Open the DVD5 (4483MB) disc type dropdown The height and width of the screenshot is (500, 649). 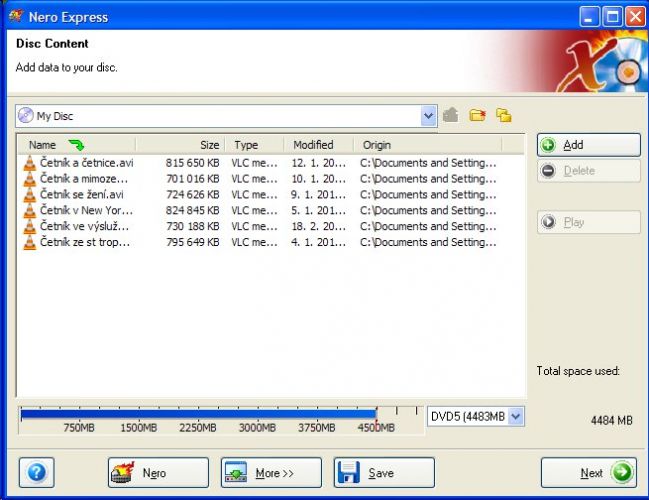click(516, 416)
